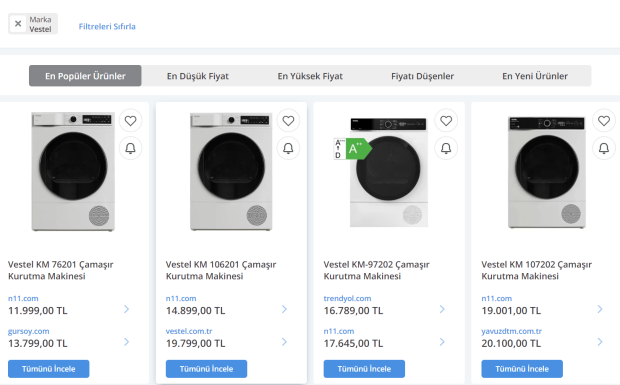Open the 14.899,00 TL offer chevron

coord(284,309)
